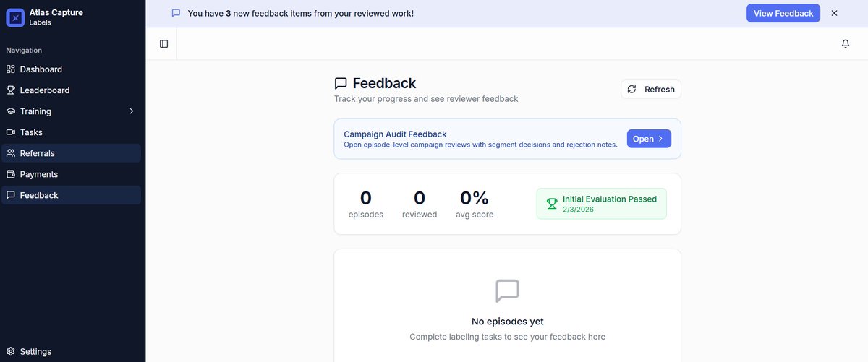Click the Referrals people icon
This screenshot has height=362, width=868.
click(10, 153)
